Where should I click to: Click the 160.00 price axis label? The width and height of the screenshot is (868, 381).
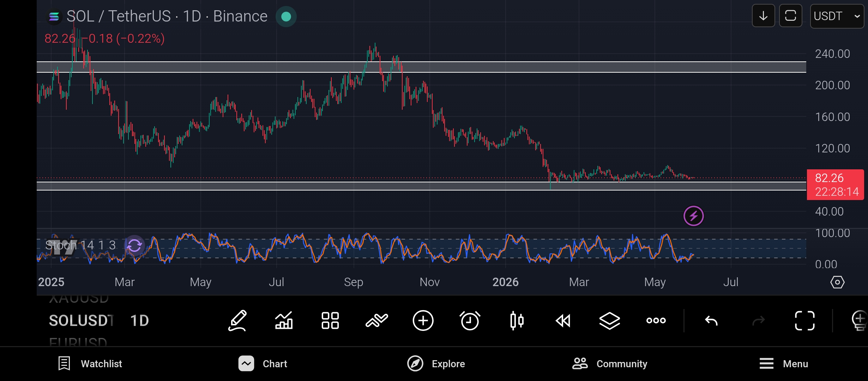pyautogui.click(x=833, y=117)
